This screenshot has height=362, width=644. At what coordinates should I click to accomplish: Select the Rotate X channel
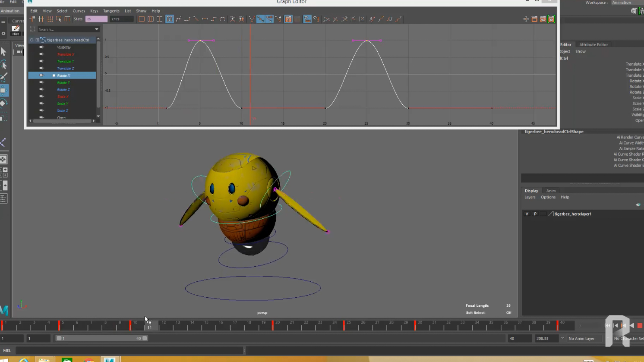[x=63, y=76]
